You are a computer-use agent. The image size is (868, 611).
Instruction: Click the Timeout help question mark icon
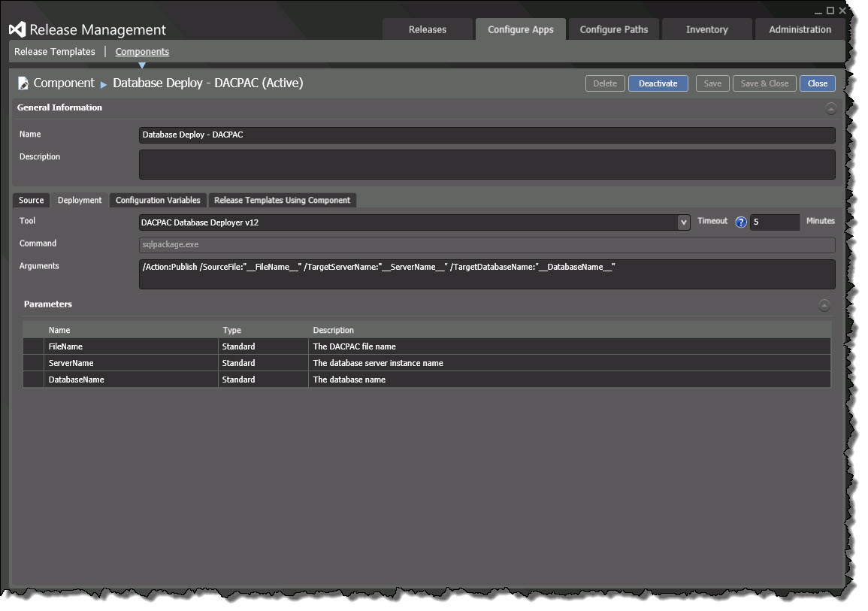(741, 222)
